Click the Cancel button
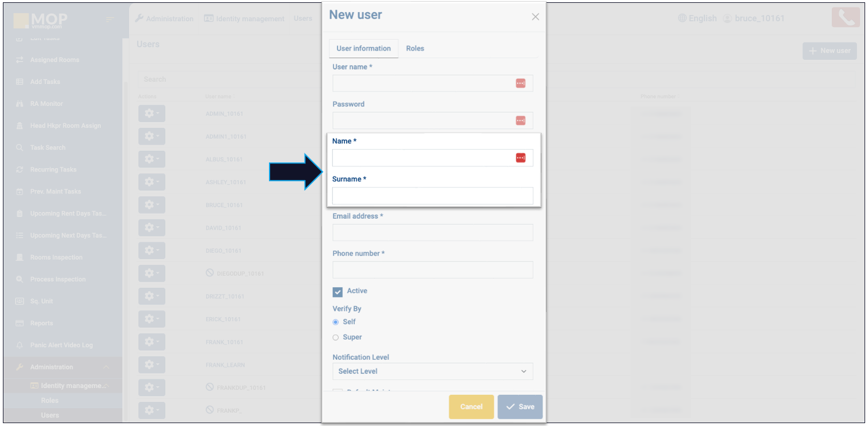The width and height of the screenshot is (868, 426). click(471, 407)
